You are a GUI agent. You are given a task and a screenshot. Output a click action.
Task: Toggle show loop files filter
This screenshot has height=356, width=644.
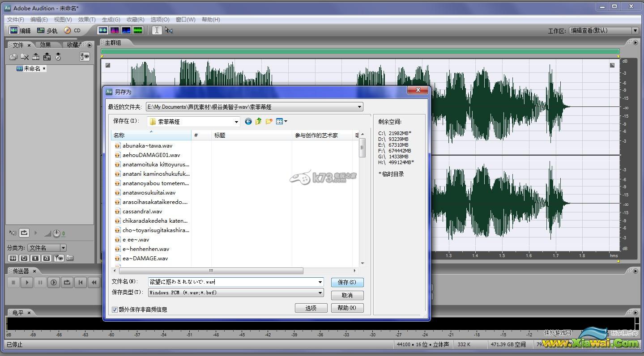click(24, 258)
